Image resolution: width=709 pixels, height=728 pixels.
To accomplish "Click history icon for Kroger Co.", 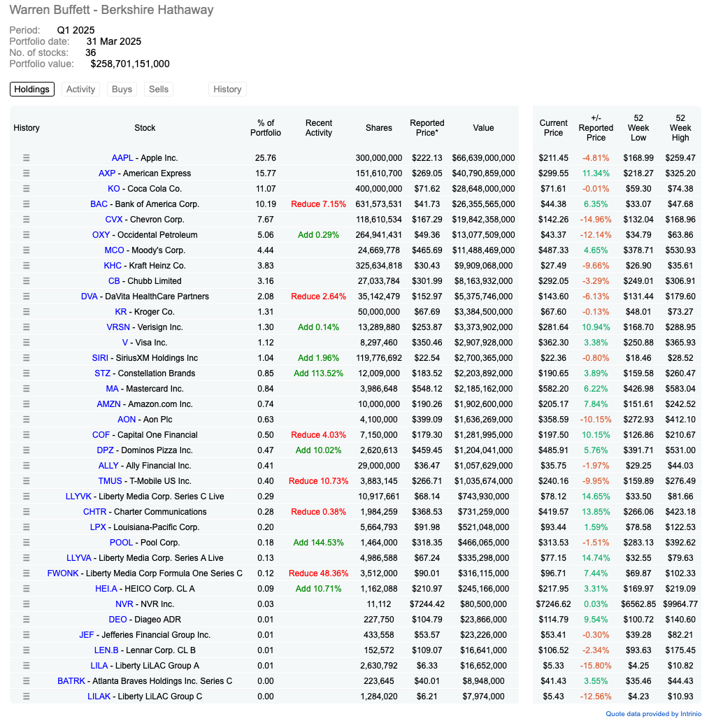I will click(x=27, y=311).
